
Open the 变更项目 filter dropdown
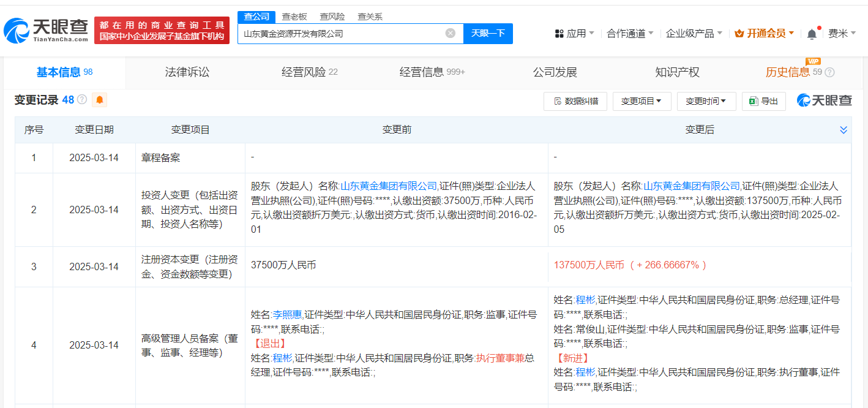tap(642, 101)
